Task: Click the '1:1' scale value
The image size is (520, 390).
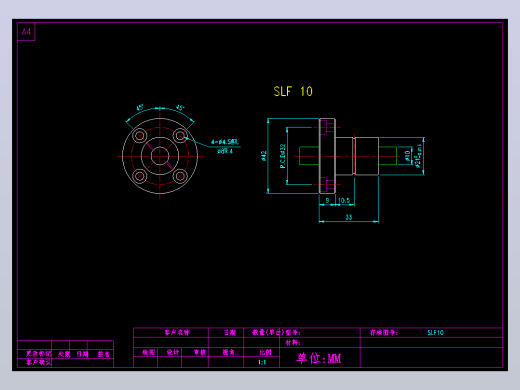Action: (x=262, y=362)
